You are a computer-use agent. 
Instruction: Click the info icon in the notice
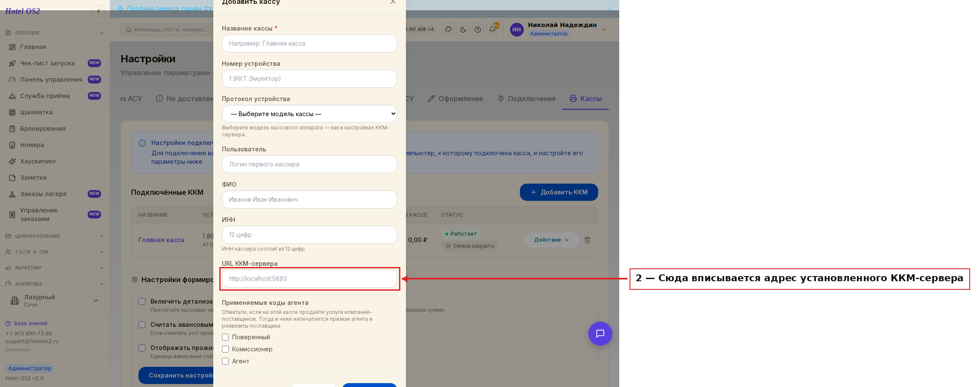[x=142, y=143]
